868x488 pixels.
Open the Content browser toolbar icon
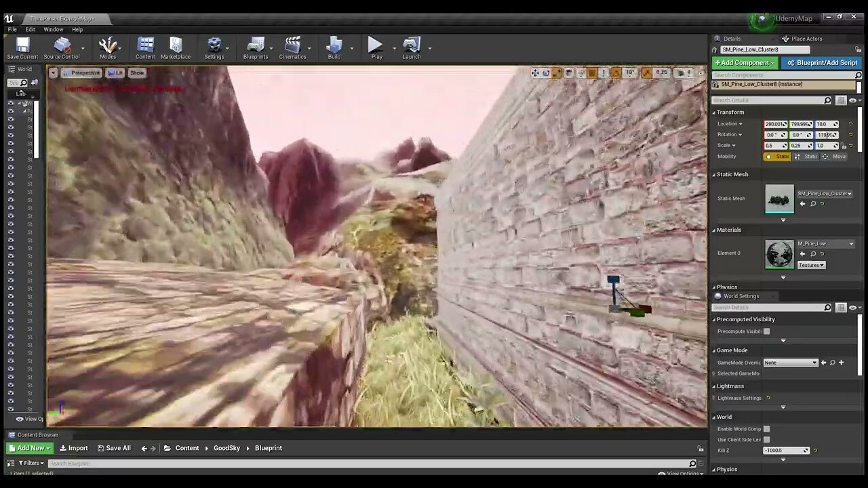click(145, 46)
